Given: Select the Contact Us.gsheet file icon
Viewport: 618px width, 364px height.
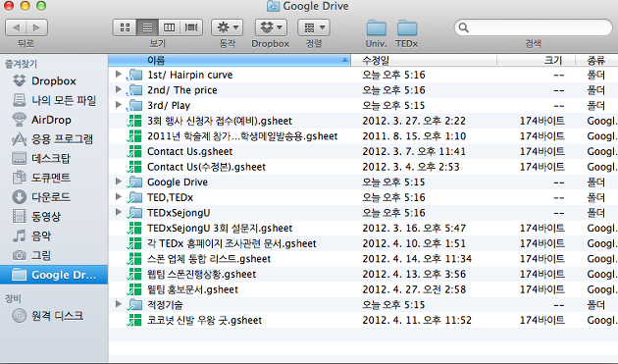Looking at the screenshot, I should pyautogui.click(x=134, y=151).
